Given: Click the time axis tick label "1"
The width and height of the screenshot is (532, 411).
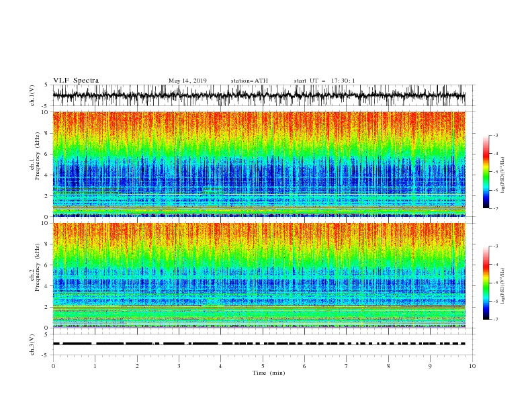Looking at the screenshot, I should [x=95, y=366].
